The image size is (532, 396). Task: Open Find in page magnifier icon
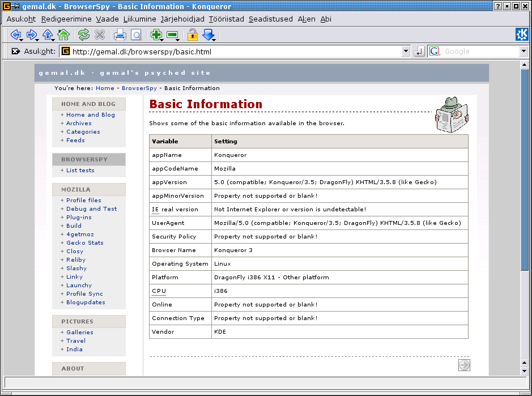coord(136,35)
